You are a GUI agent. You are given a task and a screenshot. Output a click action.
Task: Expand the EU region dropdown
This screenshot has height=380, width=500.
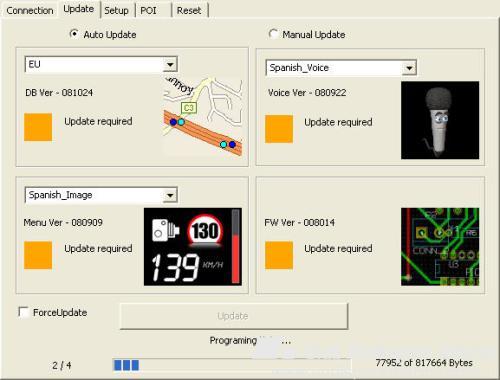pyautogui.click(x=170, y=64)
